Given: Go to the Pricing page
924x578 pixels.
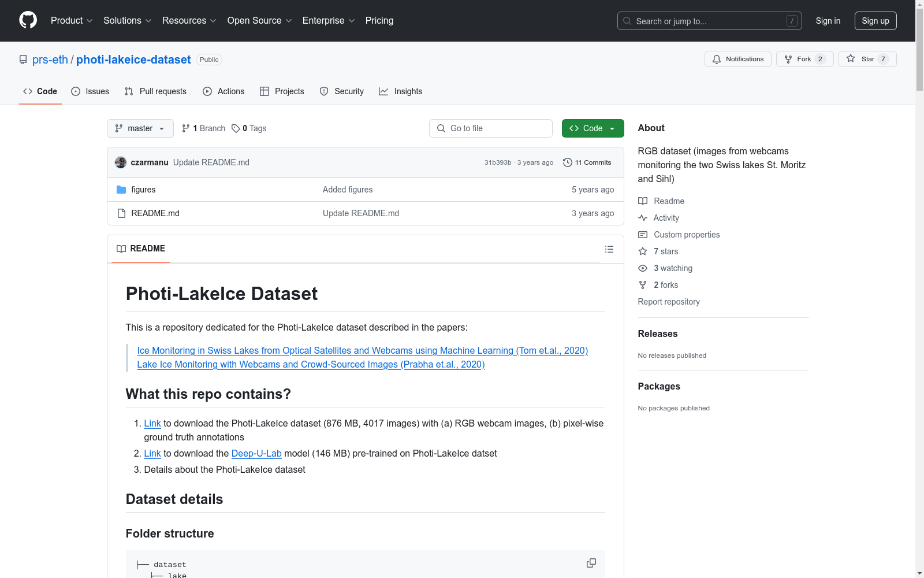Looking at the screenshot, I should coord(379,20).
